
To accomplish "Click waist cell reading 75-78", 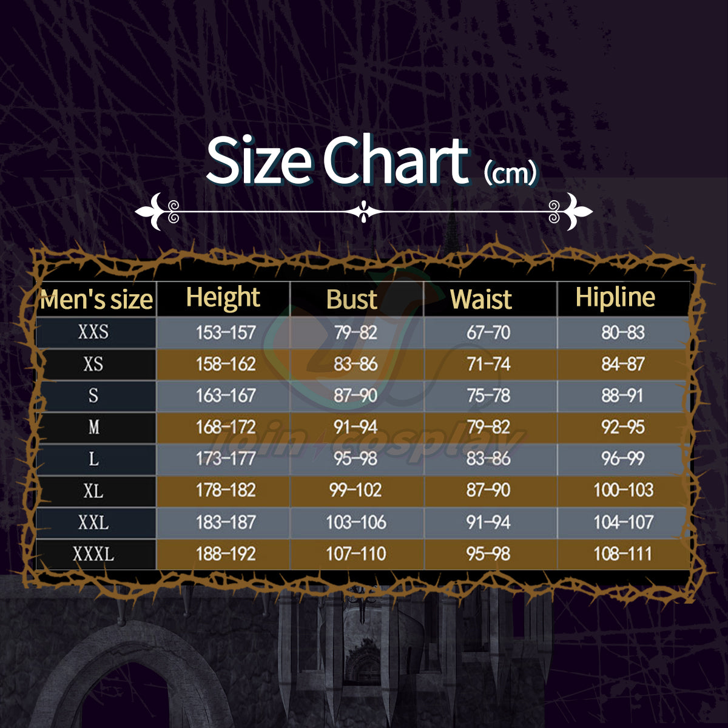I will tap(488, 396).
